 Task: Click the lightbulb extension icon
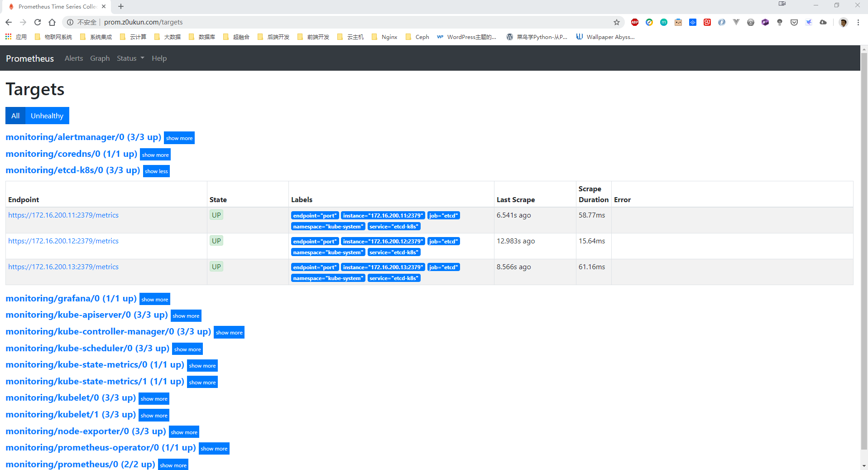click(x=780, y=22)
